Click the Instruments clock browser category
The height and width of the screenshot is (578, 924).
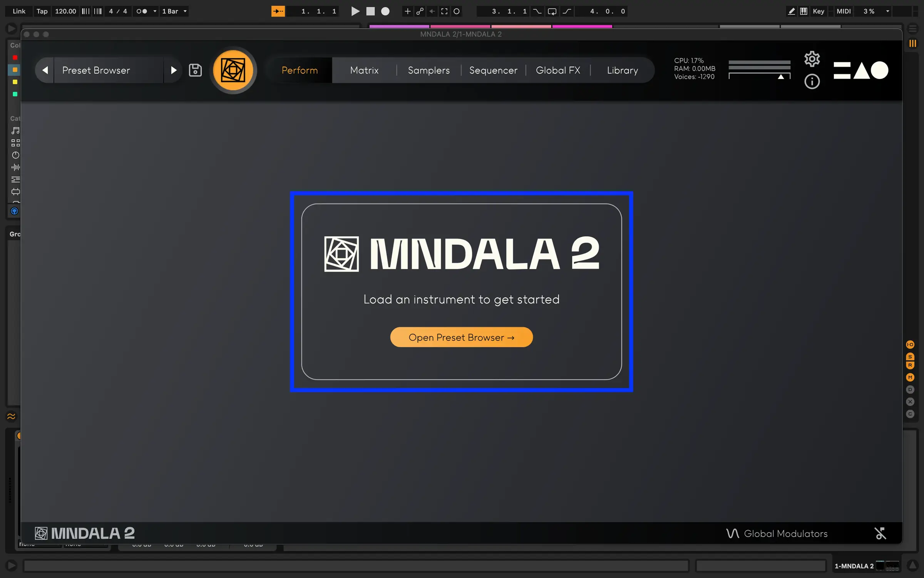tap(15, 155)
